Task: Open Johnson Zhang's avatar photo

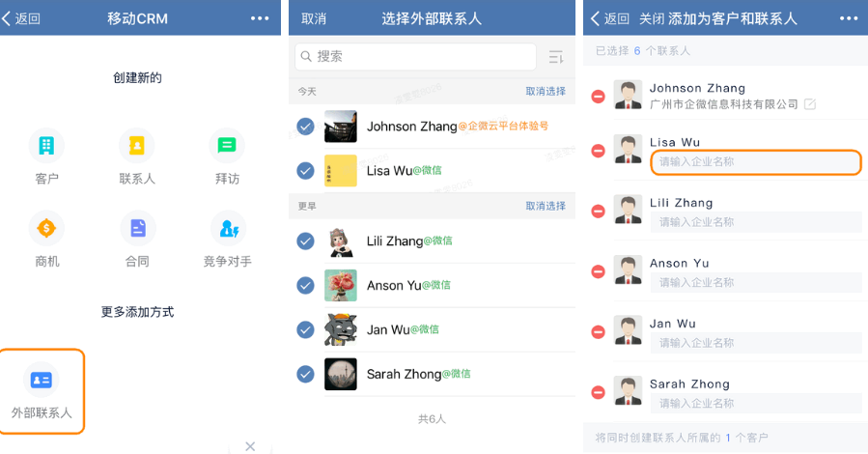Action: pos(341,127)
